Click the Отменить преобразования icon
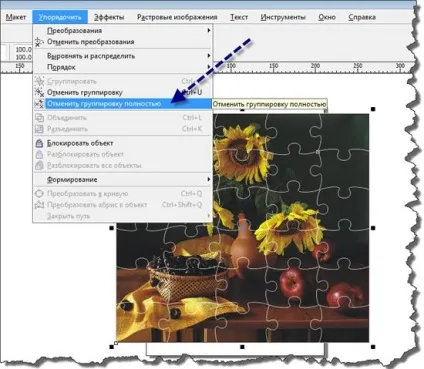This screenshot has width=424, height=369. click(x=39, y=42)
